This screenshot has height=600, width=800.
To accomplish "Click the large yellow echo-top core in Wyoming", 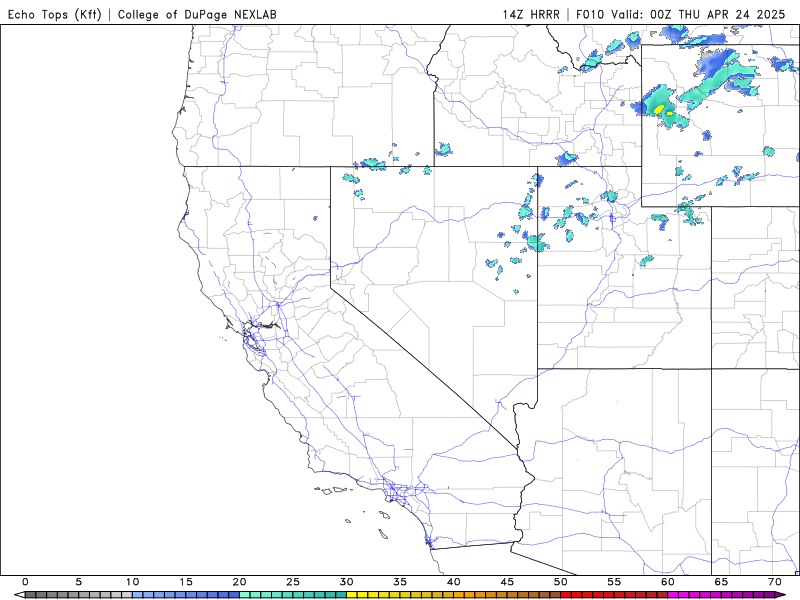I will click(659, 109).
